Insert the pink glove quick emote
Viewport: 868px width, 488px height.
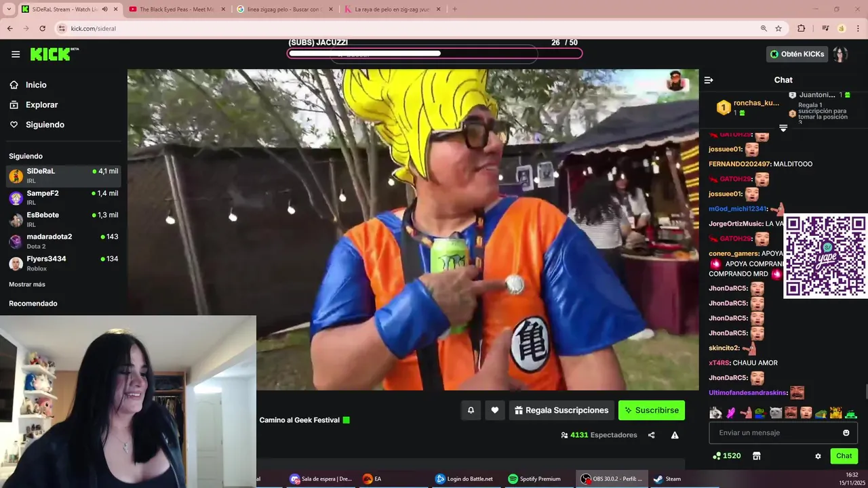click(730, 413)
